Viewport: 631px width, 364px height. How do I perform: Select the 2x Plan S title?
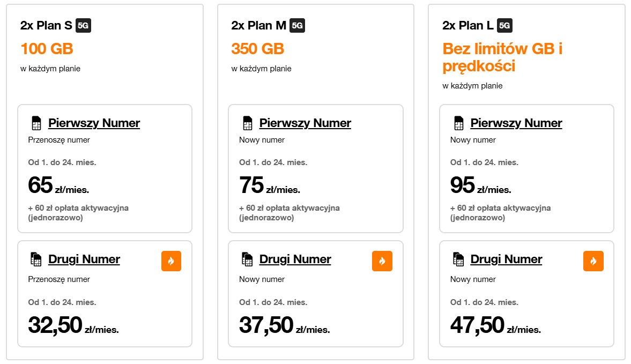coord(47,25)
